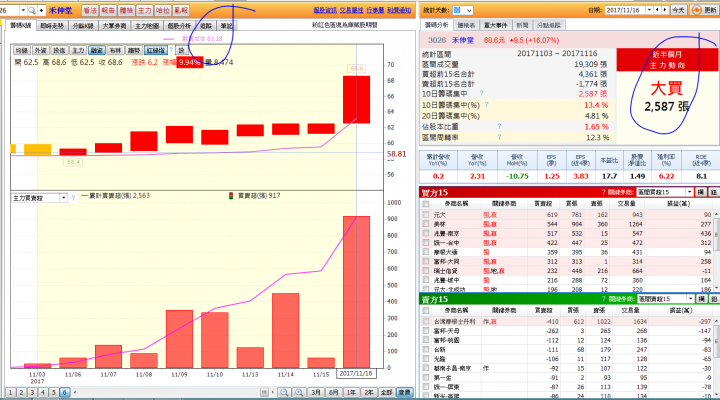Viewport: 720px width, 400px height.
Task: Open the 個股資訊 link
Action: pos(325,10)
